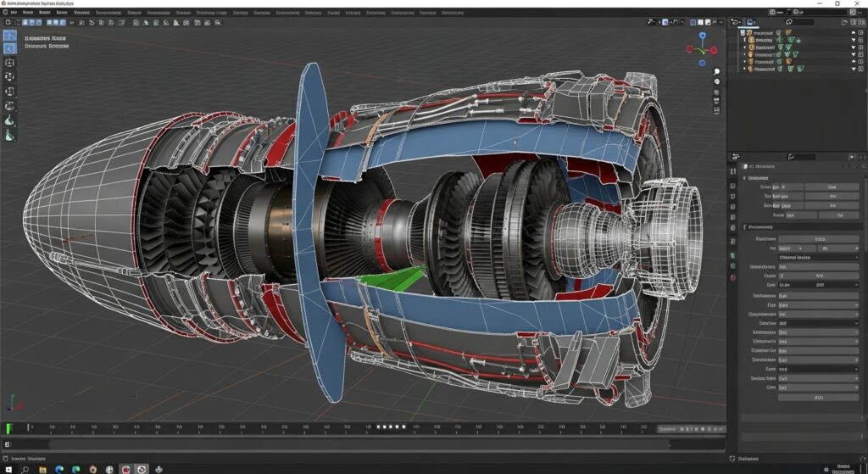Viewport: 868px width, 474px height.
Task: Select the Select Box tool in left toolbar
Action: pyautogui.click(x=10, y=36)
